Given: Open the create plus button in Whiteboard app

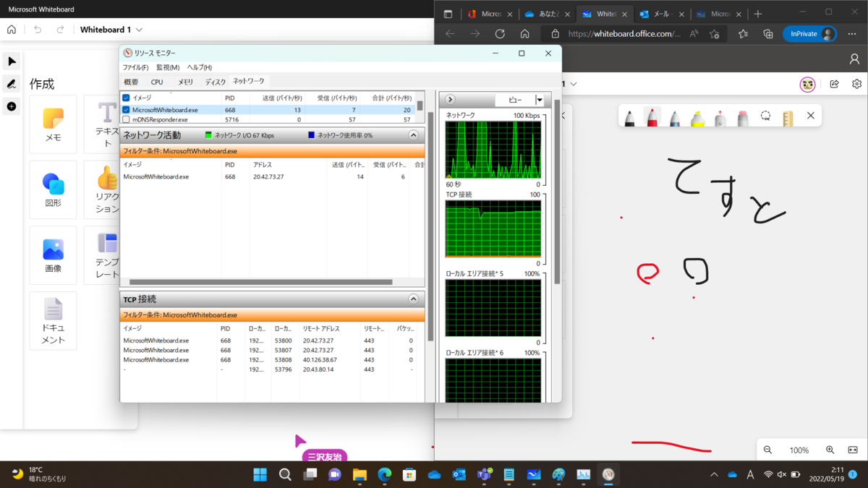Looking at the screenshot, I should pyautogui.click(x=12, y=106).
